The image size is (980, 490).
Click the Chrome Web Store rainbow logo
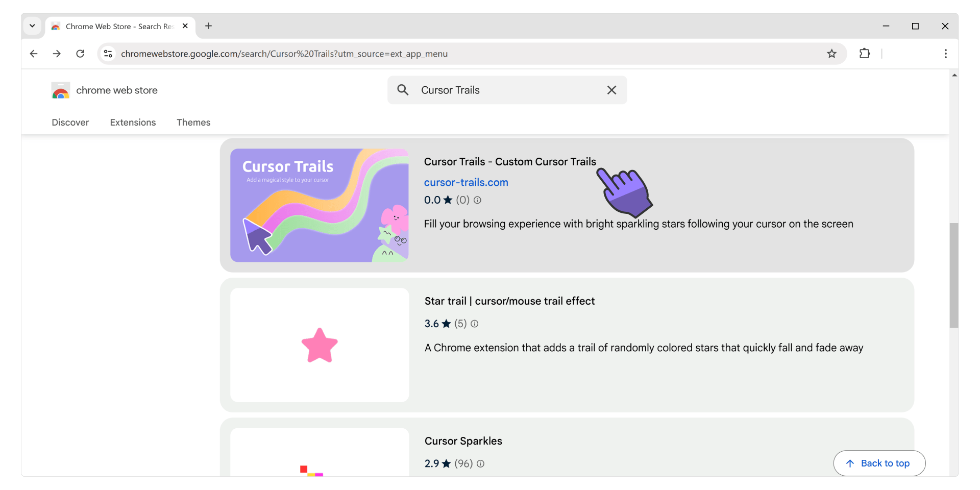[61, 90]
